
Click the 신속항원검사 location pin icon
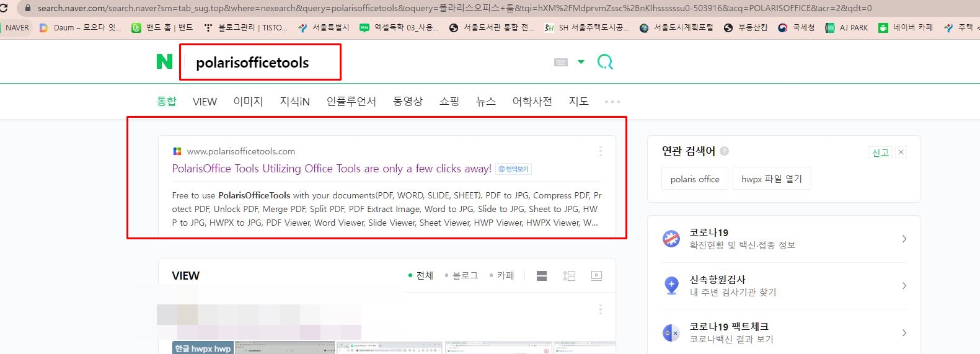pyautogui.click(x=671, y=286)
